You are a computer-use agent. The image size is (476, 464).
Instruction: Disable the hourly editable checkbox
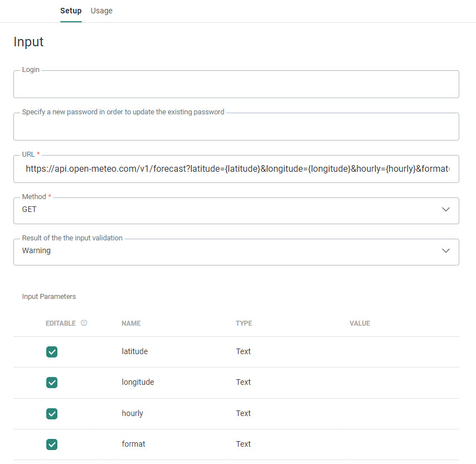tap(52, 414)
